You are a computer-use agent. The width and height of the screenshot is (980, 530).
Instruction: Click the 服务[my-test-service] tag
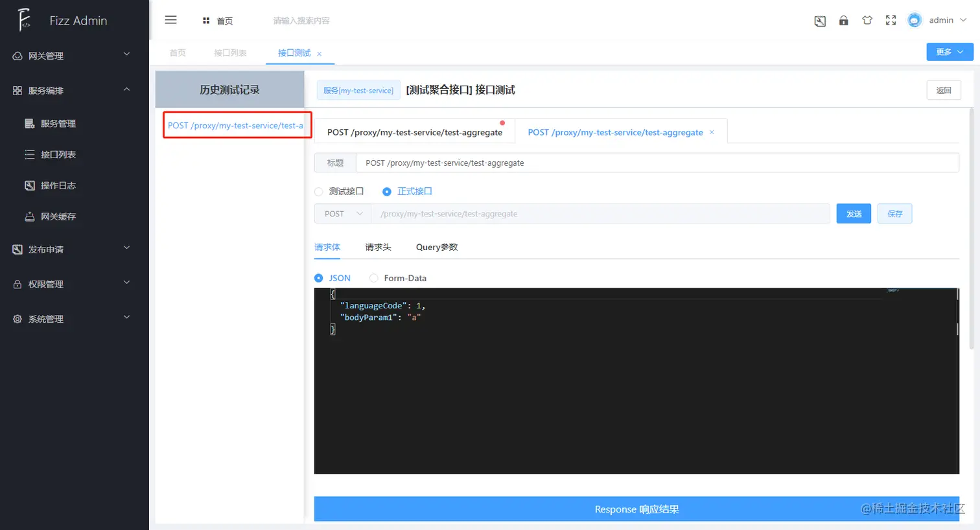358,90
